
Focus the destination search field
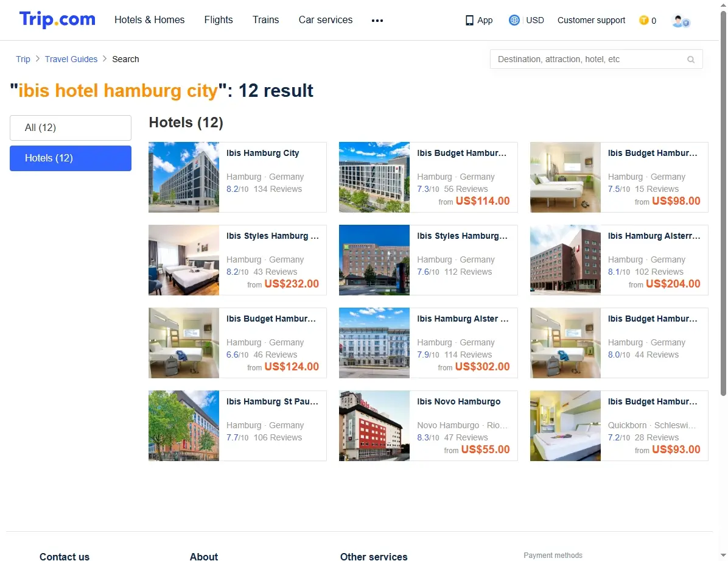click(x=596, y=60)
